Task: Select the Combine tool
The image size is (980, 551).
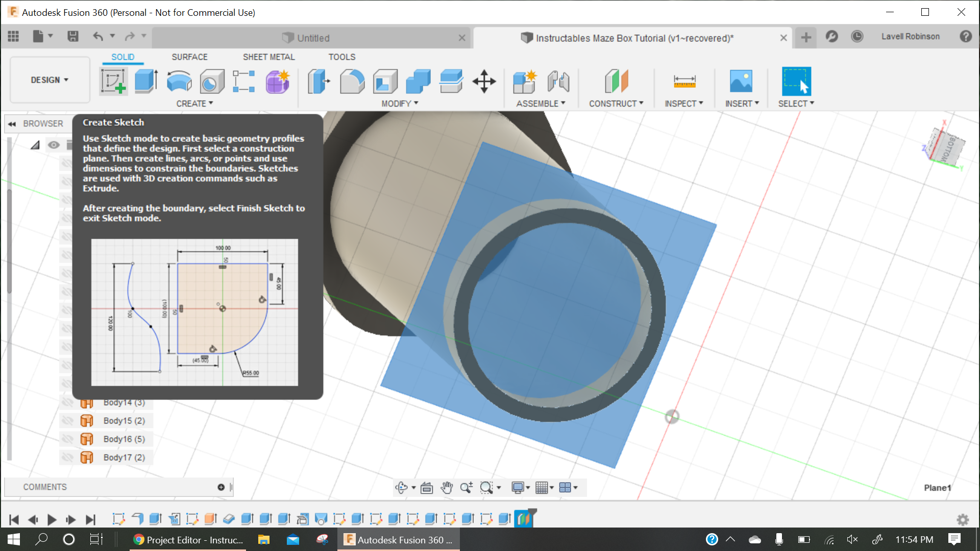Action: 419,82
